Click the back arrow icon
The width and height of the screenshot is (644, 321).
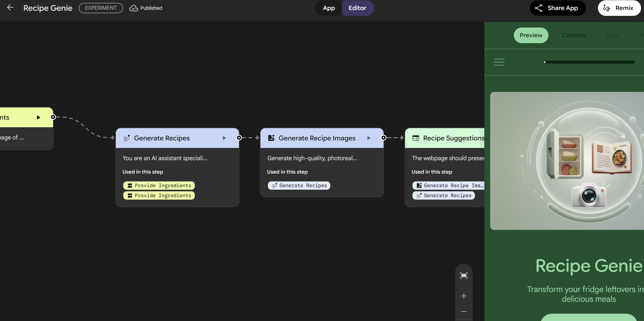[10, 8]
